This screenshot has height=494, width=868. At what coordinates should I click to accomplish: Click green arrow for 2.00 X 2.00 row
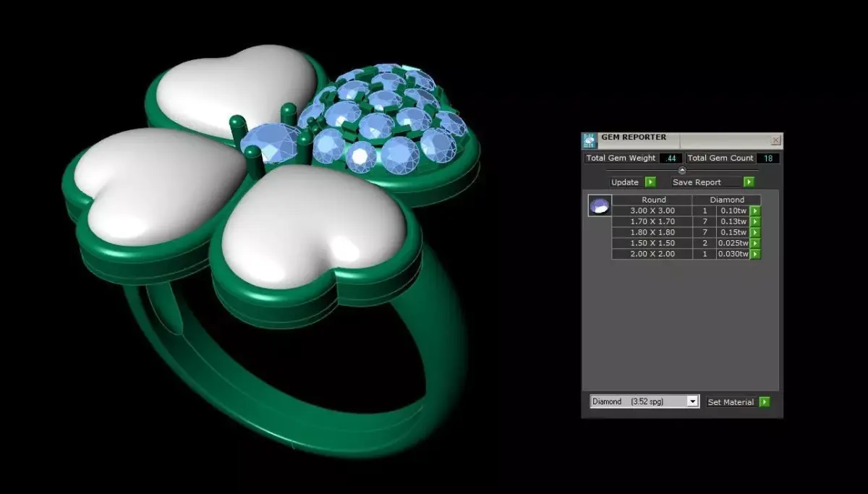[754, 254]
